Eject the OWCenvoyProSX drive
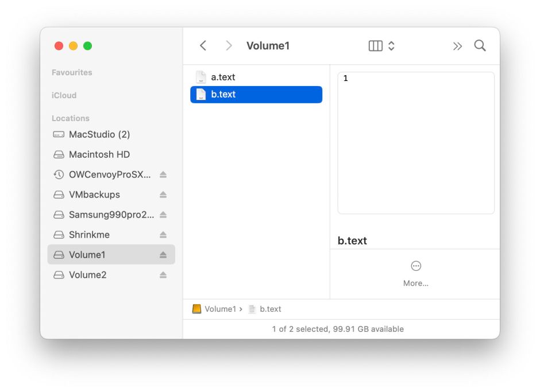This screenshot has width=540, height=392. (163, 174)
